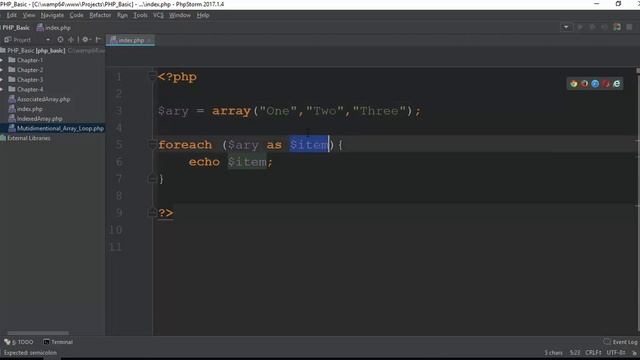Image resolution: width=640 pixels, height=360 pixels.
Task: Open in Opera browser icon
Action: [606, 84]
